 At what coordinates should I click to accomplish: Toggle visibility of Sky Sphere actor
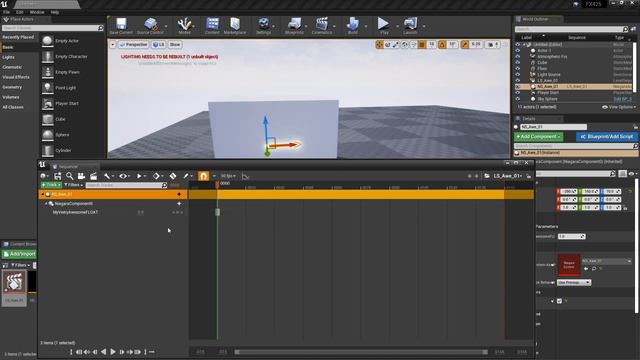pos(518,99)
